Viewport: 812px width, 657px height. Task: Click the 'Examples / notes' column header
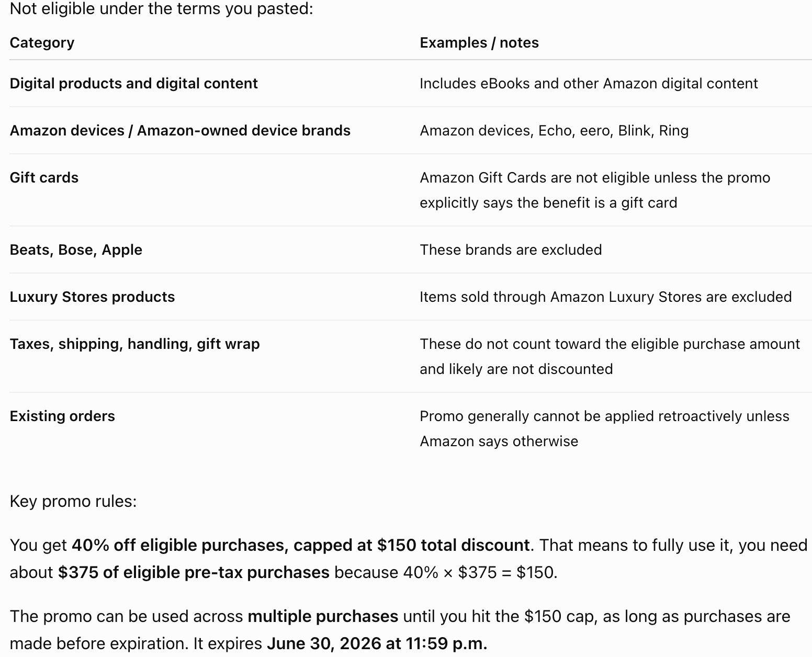pos(479,43)
